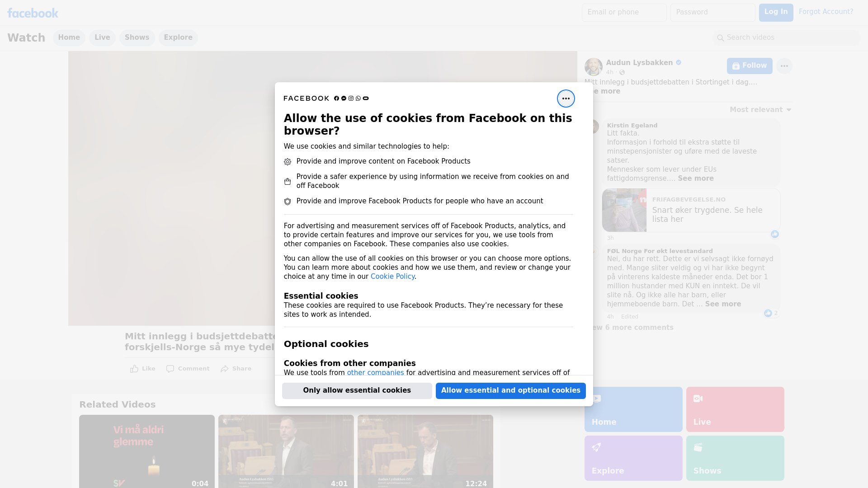Click the Search videos field
The height and width of the screenshot is (488, 868).
tap(787, 38)
